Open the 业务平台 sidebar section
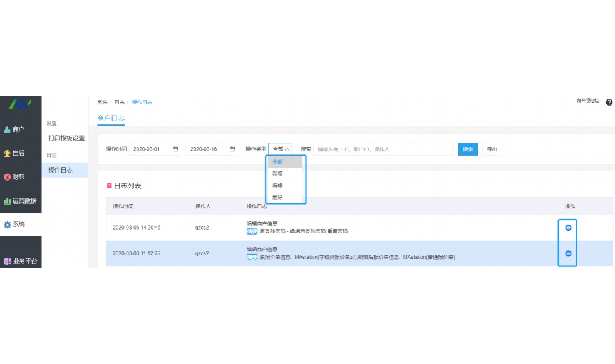Screen dimensions: 615x364 (x=20, y=261)
